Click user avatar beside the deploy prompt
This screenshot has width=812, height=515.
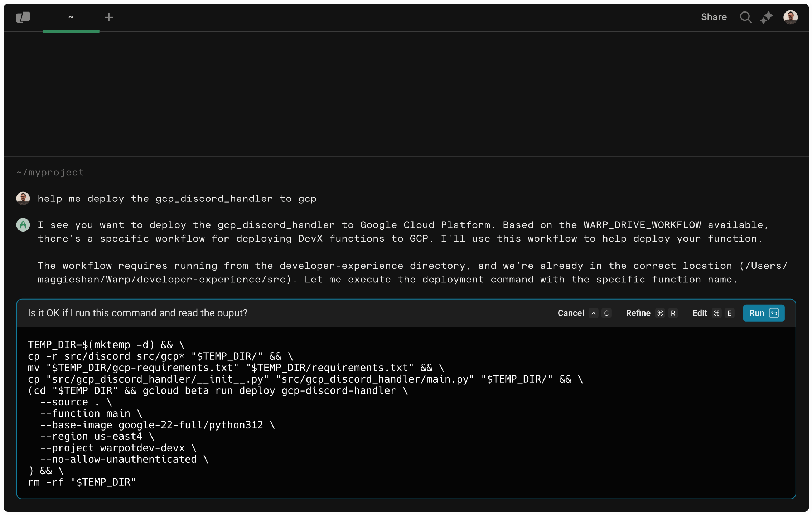coord(23,199)
